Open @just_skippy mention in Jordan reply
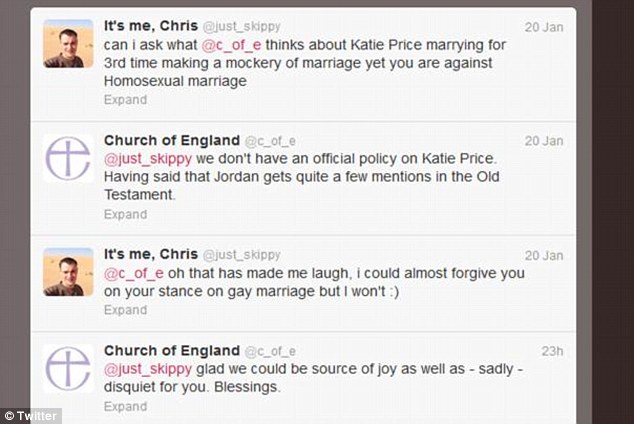This screenshot has height=424, width=634. pos(141,159)
